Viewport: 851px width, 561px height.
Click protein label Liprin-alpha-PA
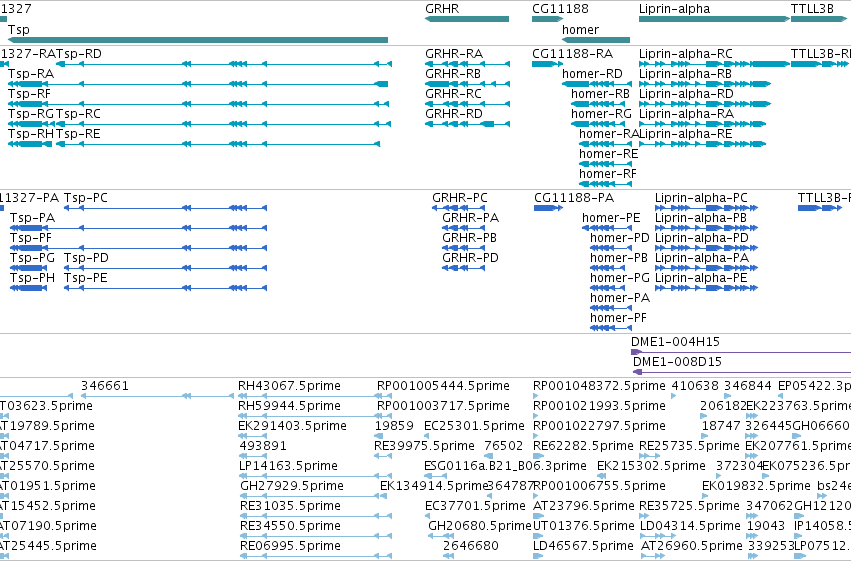[702, 258]
